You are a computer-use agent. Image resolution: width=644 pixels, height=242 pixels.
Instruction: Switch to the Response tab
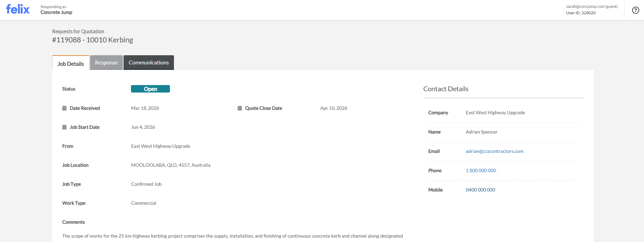[106, 63]
